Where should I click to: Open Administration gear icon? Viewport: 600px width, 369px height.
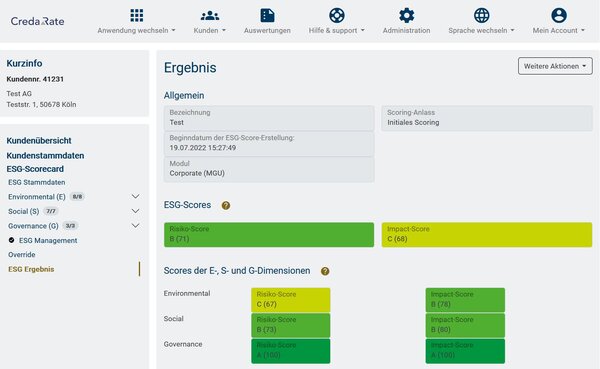coord(406,15)
